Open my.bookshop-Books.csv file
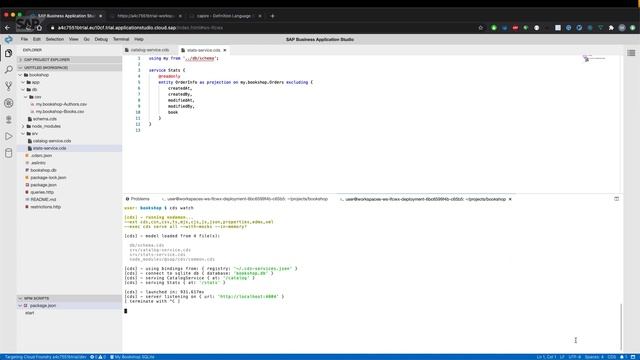Image resolution: width=640 pixels, height=360 pixels. 60,111
